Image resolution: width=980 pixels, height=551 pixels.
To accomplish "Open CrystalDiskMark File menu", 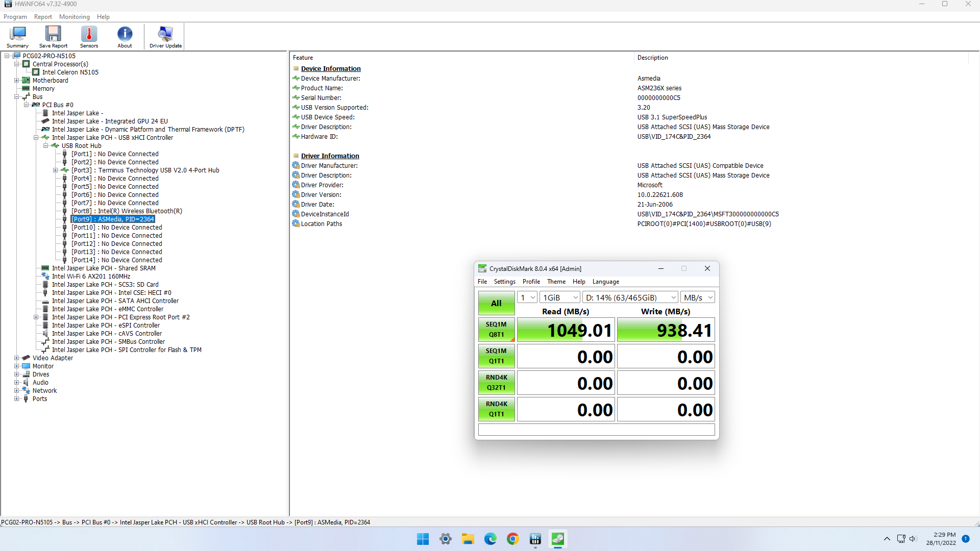I will click(482, 282).
